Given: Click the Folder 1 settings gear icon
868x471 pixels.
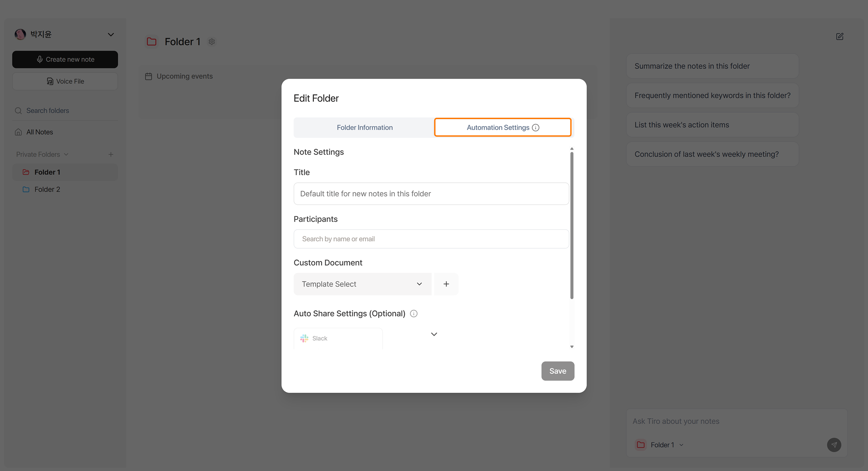Looking at the screenshot, I should tap(212, 42).
